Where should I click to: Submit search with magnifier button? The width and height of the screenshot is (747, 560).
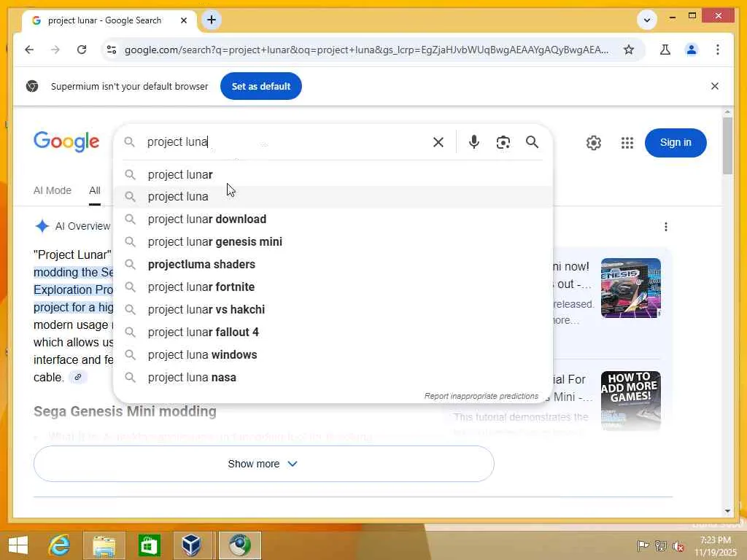tap(532, 142)
